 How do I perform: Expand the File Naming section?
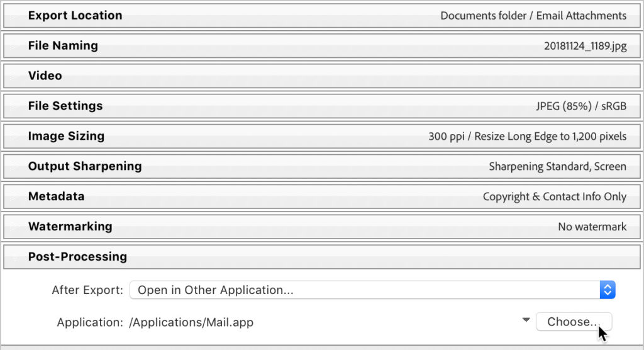click(63, 45)
